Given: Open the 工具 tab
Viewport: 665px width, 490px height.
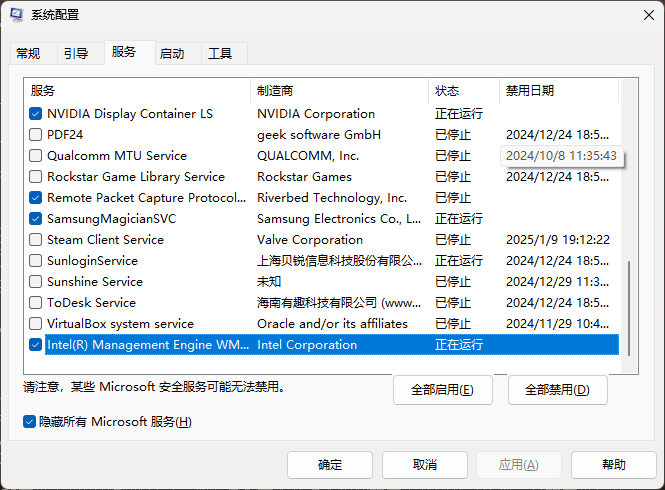Looking at the screenshot, I should (220, 54).
